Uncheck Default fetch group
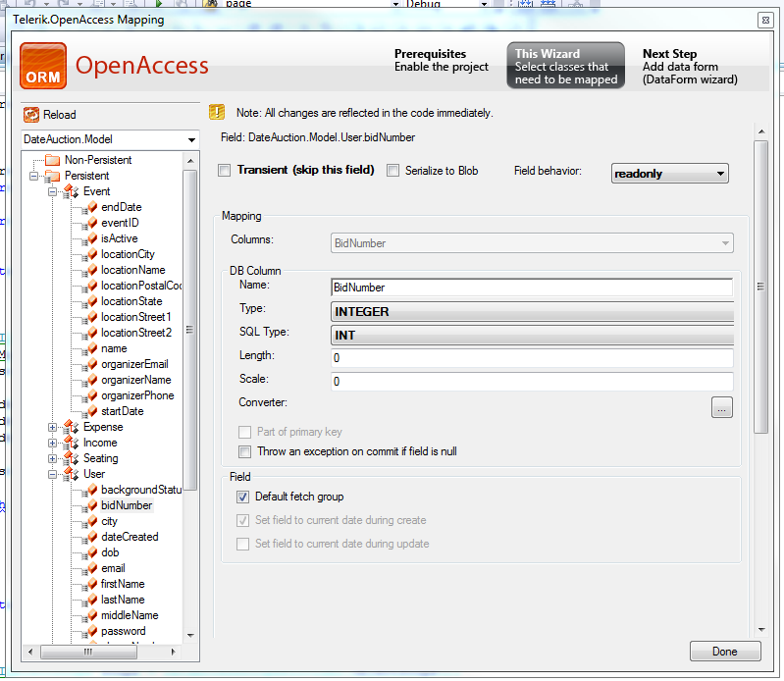 point(243,497)
